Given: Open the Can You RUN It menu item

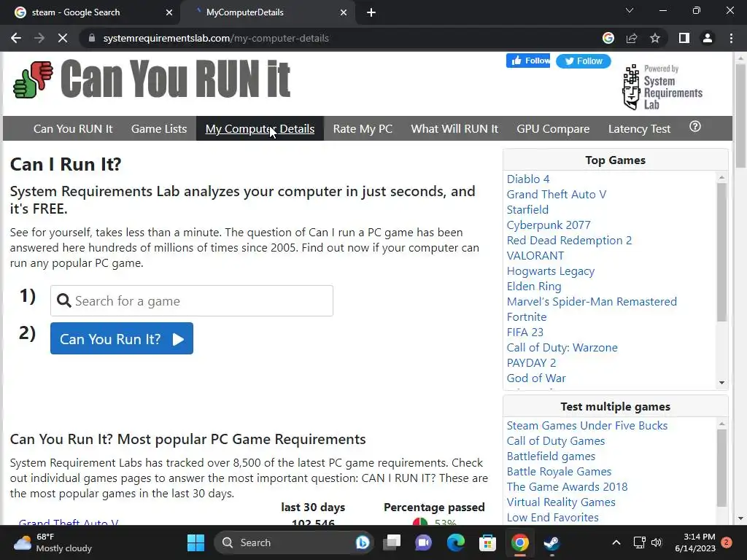Looking at the screenshot, I should pyautogui.click(x=73, y=128).
